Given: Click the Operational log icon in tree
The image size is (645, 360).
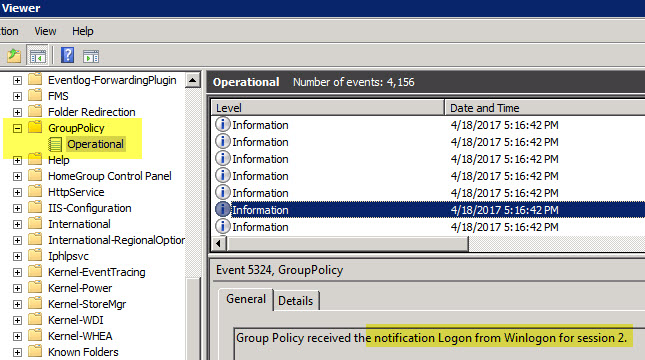Looking at the screenshot, I should coord(55,144).
